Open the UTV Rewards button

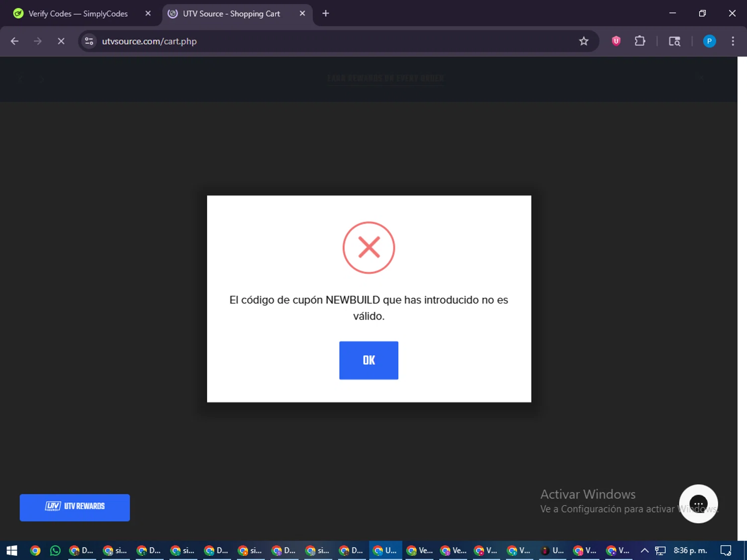click(75, 507)
